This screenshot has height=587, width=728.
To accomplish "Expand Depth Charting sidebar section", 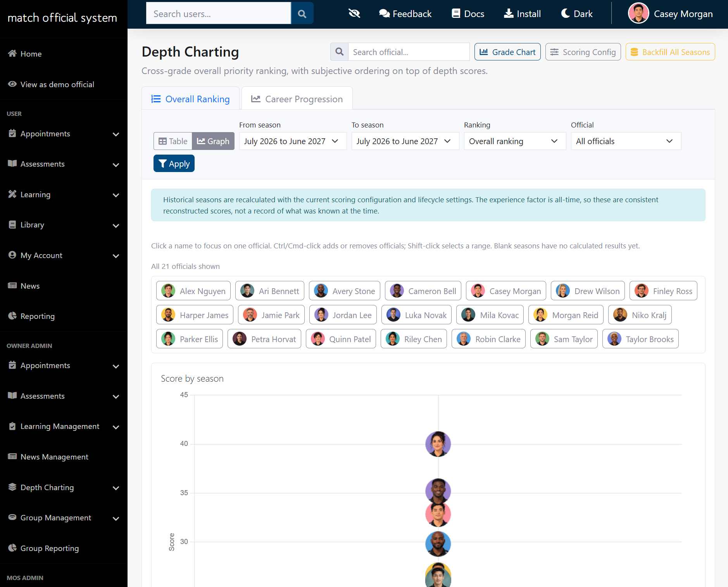I will coord(64,487).
